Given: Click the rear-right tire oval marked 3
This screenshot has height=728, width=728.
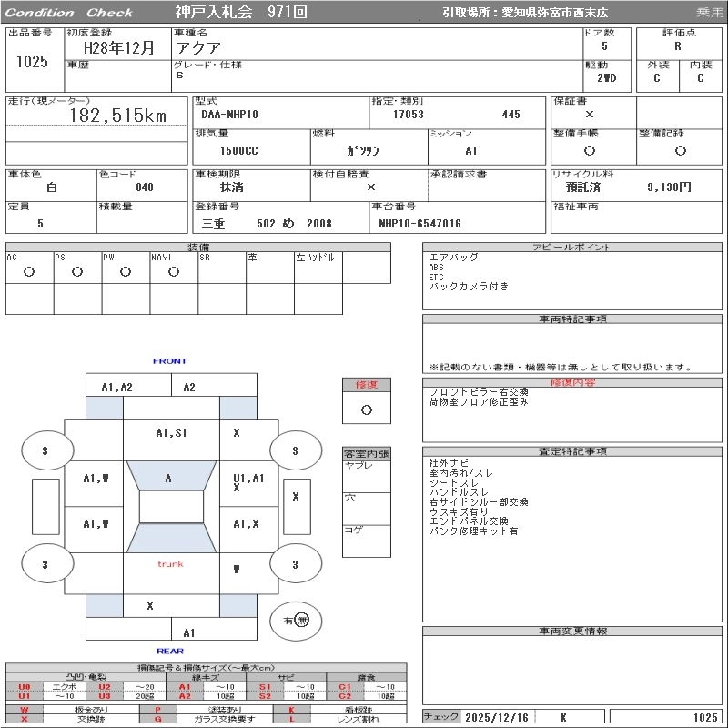Looking at the screenshot, I should click(x=295, y=565).
